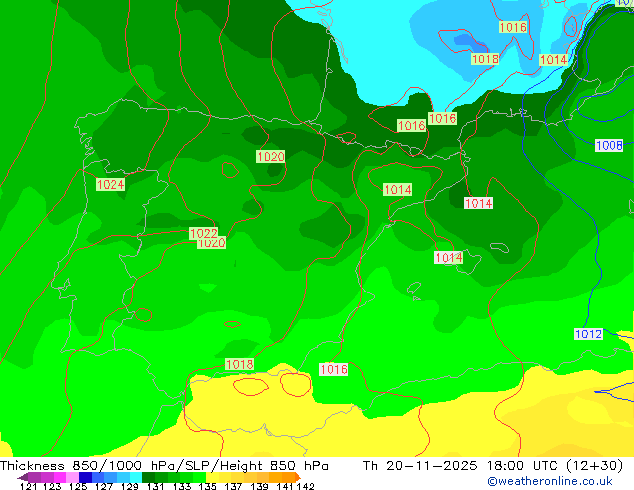Click the legend value 129

(x=129, y=486)
